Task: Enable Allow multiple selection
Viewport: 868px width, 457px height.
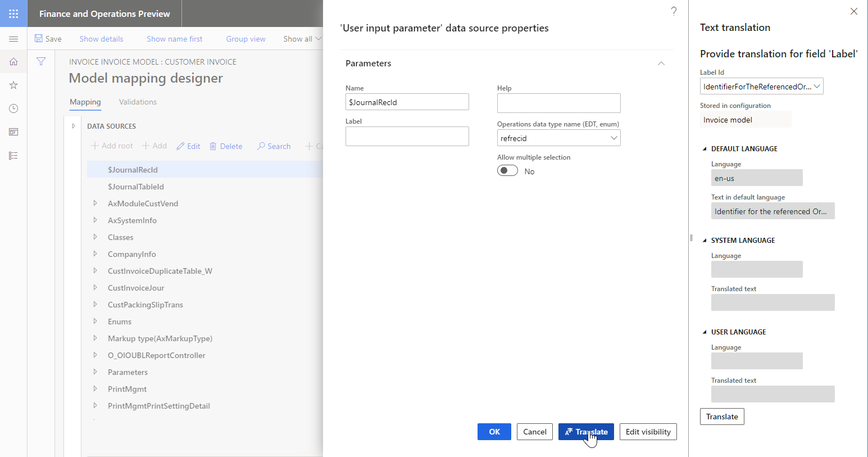Action: click(x=507, y=170)
